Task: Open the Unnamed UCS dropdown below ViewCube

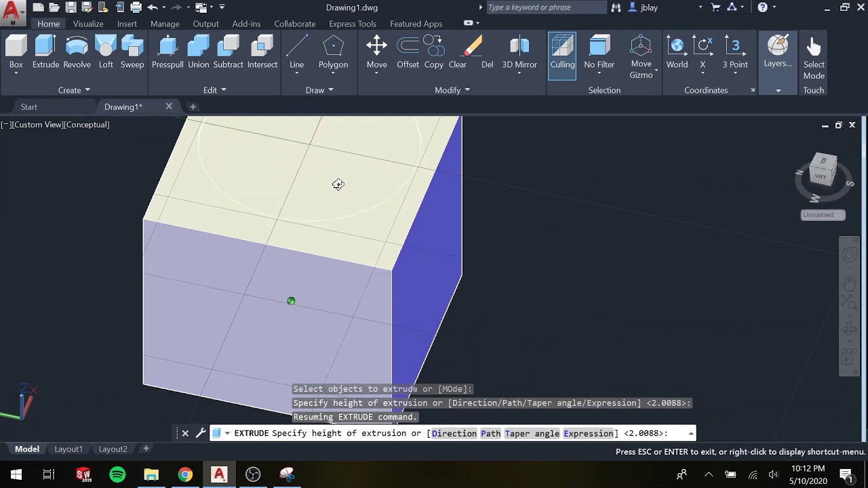Action: coord(823,215)
